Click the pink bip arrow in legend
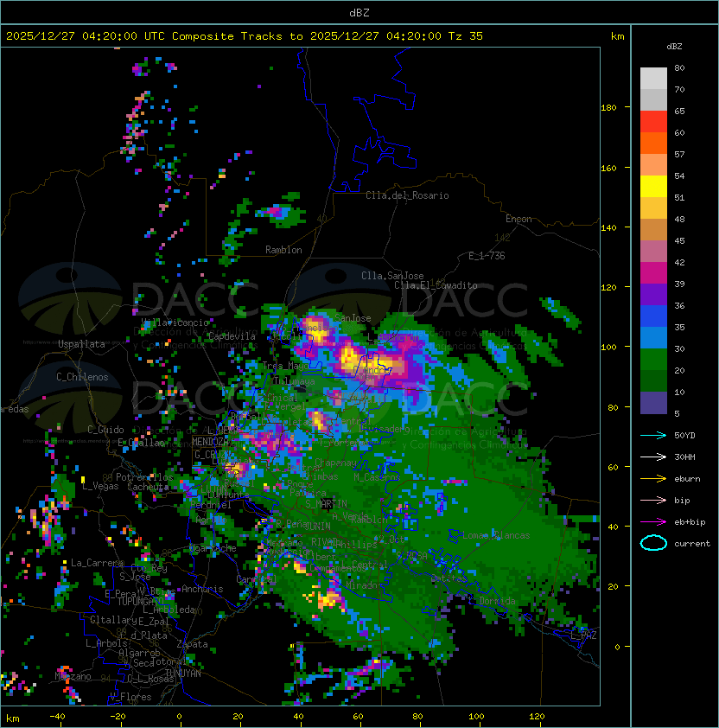This screenshot has width=719, height=728. 653,500
